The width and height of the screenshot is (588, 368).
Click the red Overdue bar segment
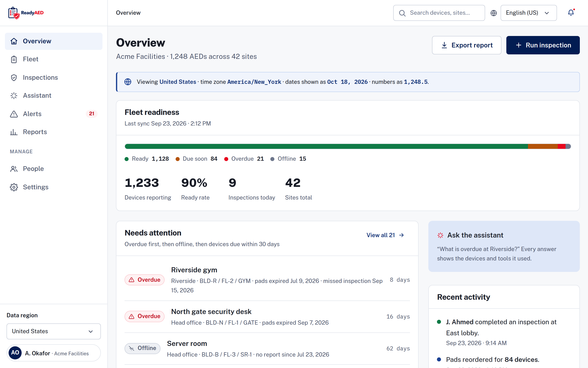point(561,146)
